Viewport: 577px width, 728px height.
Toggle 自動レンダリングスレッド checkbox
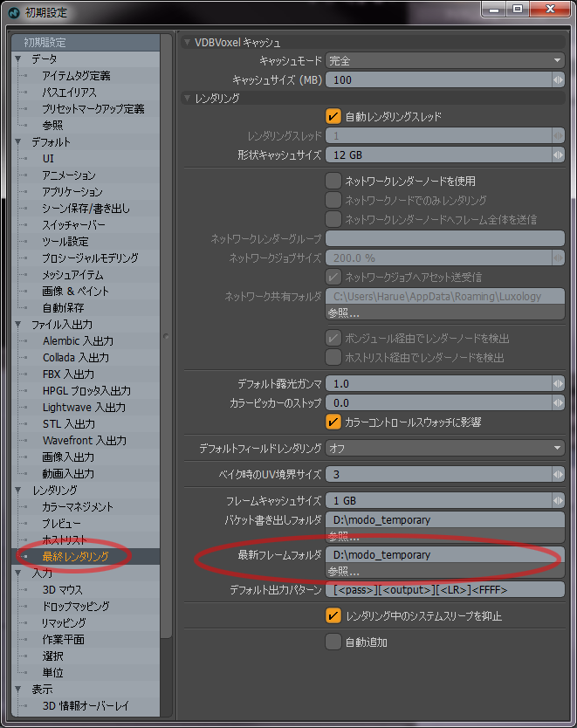point(333,117)
